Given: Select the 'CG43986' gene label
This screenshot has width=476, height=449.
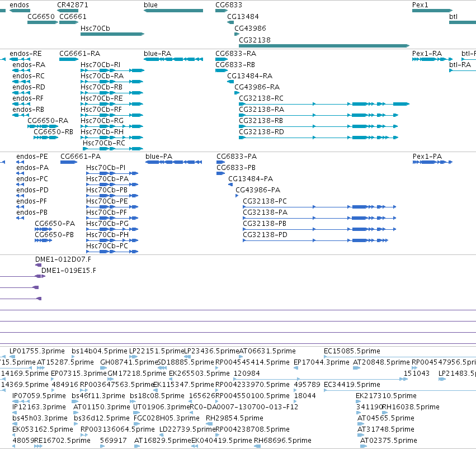Looking at the screenshot, I should [x=250, y=28].
